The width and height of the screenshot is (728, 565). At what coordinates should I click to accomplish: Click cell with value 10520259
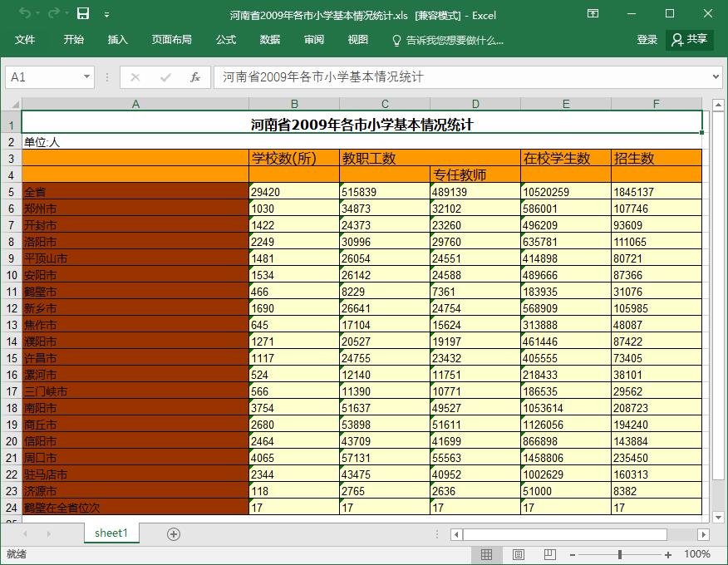(x=566, y=192)
